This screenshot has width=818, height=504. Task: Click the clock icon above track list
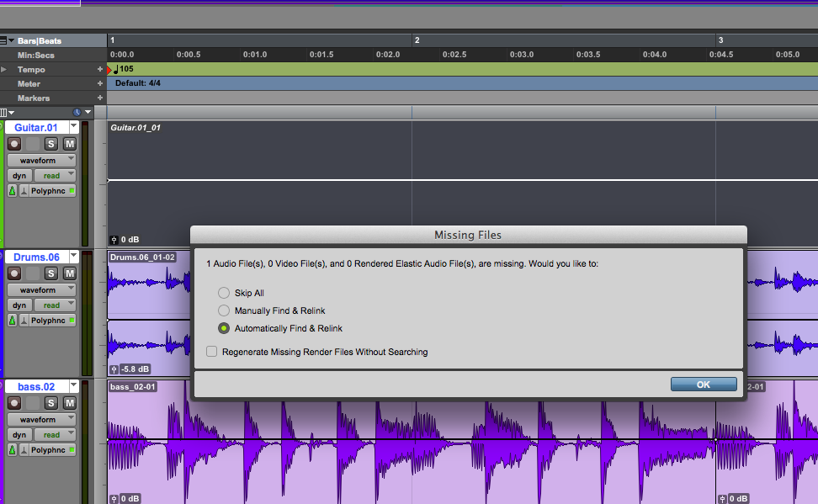[77, 112]
